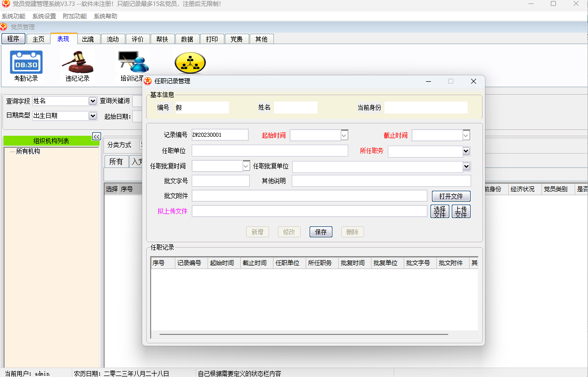588x377 pixels.
Task: Open the 培训记录 training icon
Action: (133, 66)
